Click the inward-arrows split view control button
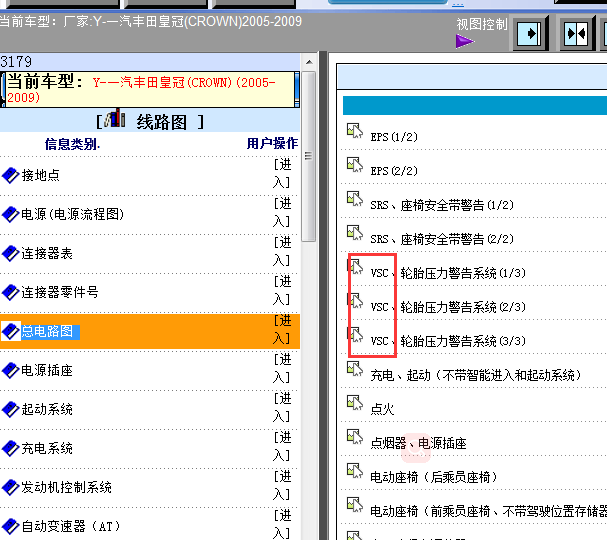 coord(577,34)
